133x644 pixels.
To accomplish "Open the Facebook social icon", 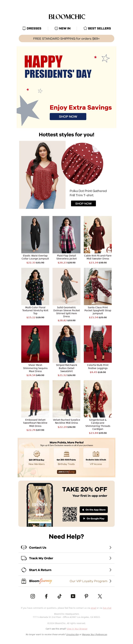I will [x=46, y=596].
